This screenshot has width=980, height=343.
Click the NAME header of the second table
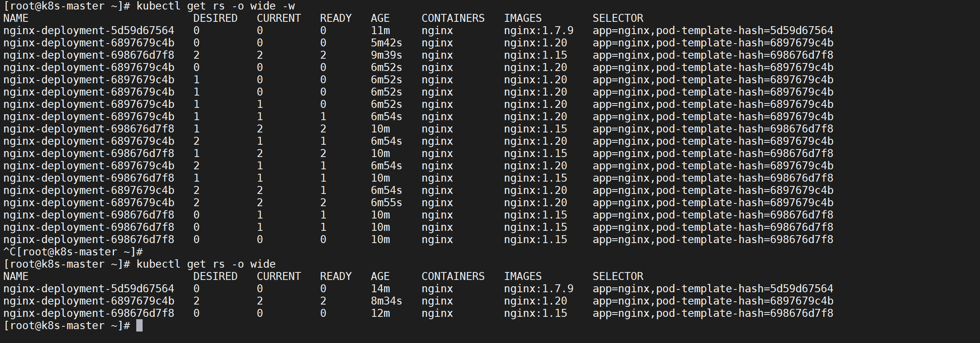pos(16,276)
